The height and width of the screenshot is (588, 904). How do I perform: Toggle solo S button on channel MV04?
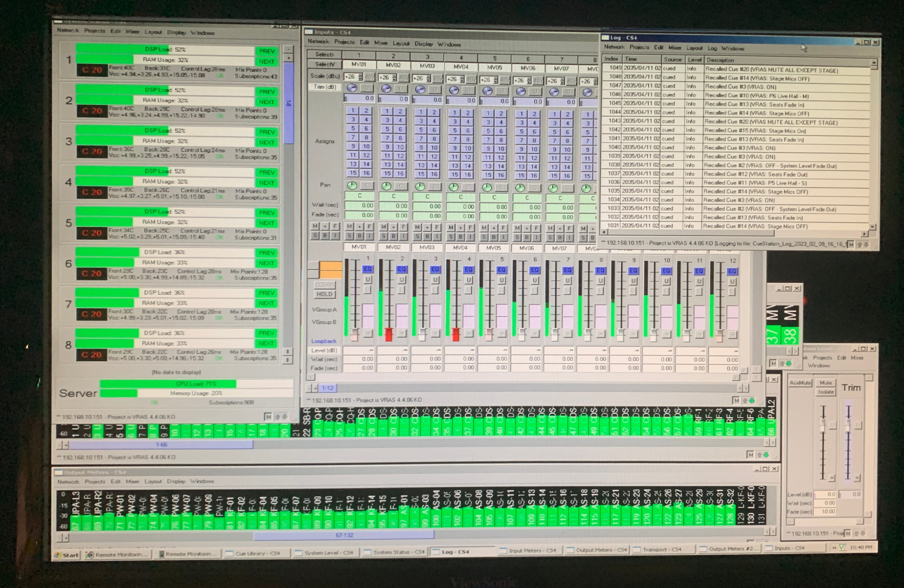451,236
